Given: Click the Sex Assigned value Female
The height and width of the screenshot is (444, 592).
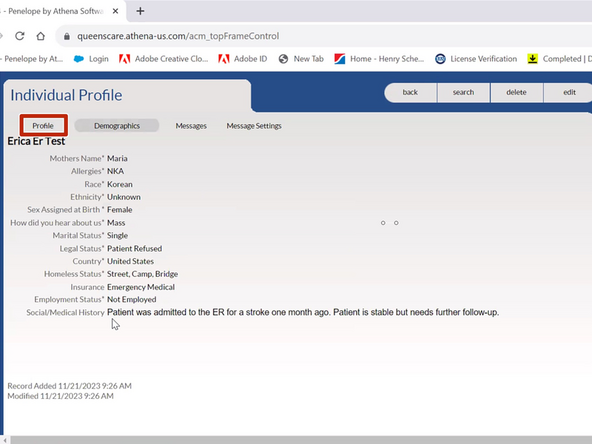Looking at the screenshot, I should pyautogui.click(x=120, y=210).
